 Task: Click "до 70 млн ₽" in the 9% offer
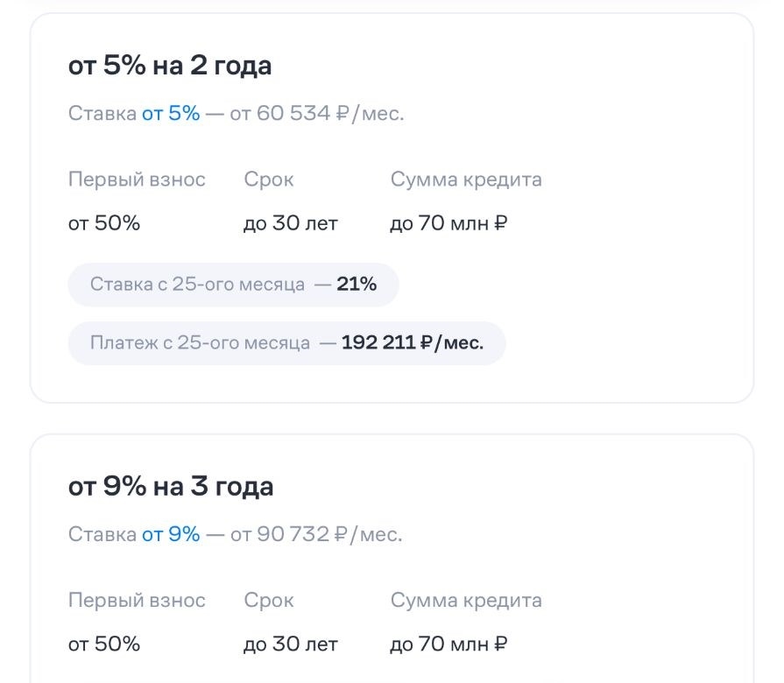449,644
